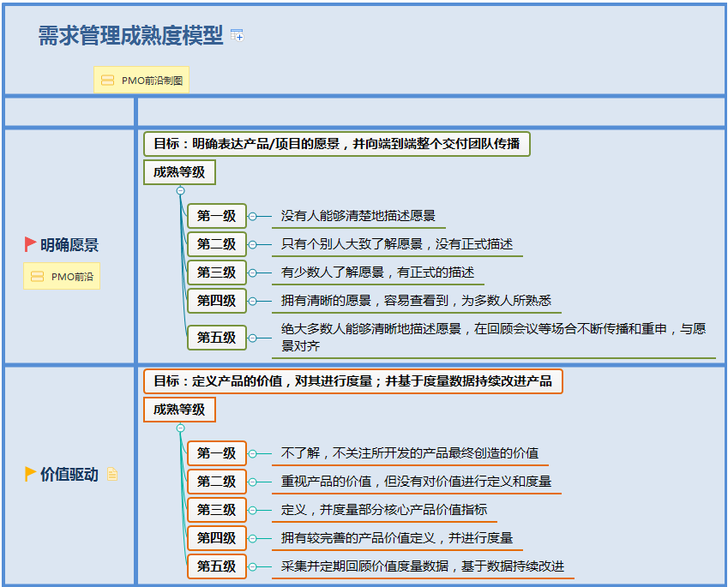This screenshot has width=728, height=587.
Task: Select the 明确愿景 topic
Action: click(69, 244)
